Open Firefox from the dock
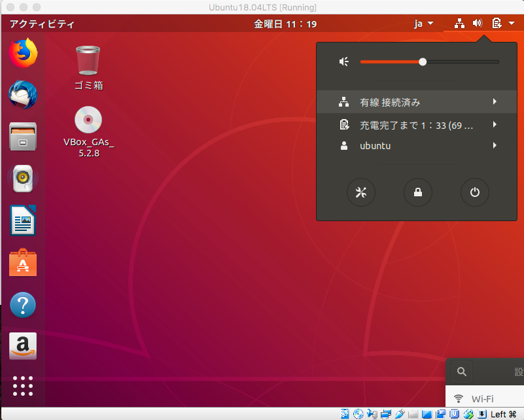This screenshot has width=524, height=420. (23, 53)
